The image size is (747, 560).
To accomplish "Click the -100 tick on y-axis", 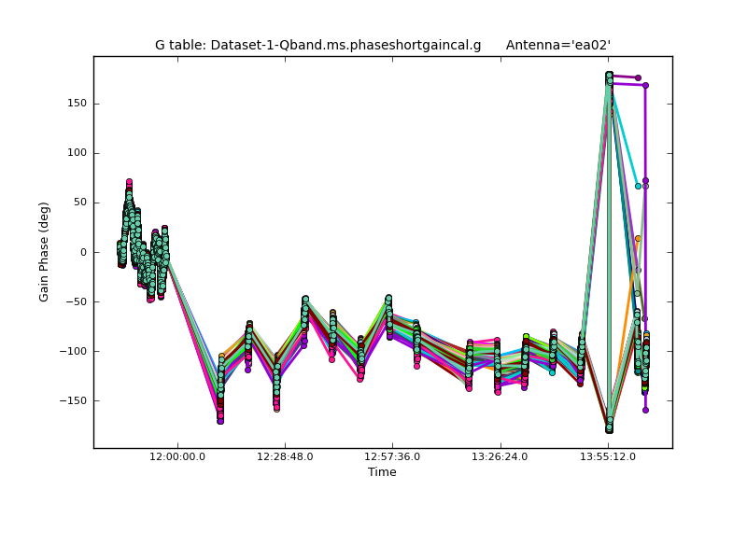I will point(73,351).
